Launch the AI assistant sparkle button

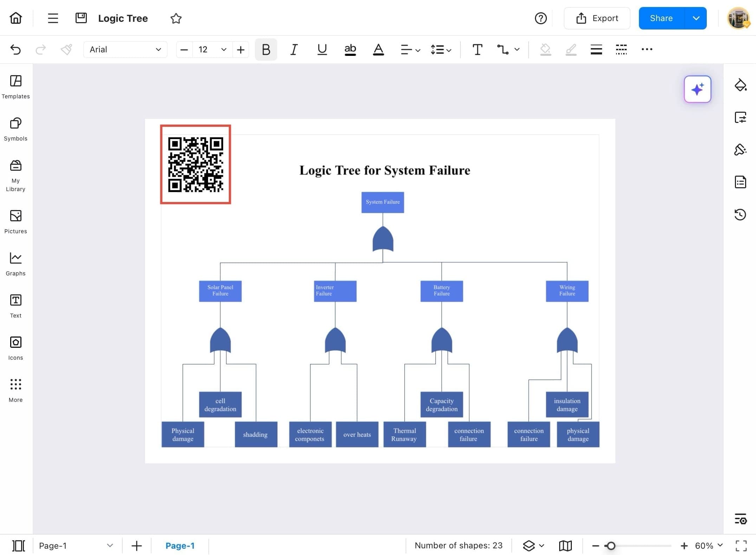click(697, 89)
